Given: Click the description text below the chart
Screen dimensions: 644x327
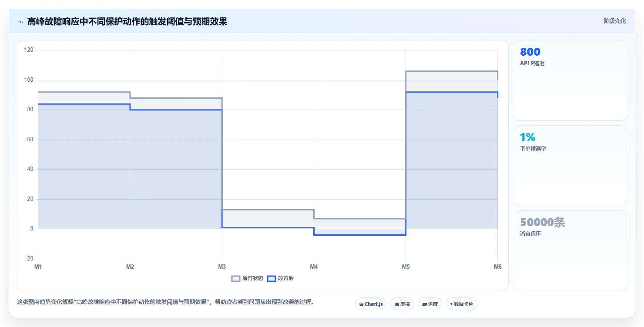Looking at the screenshot, I should coord(165,302).
